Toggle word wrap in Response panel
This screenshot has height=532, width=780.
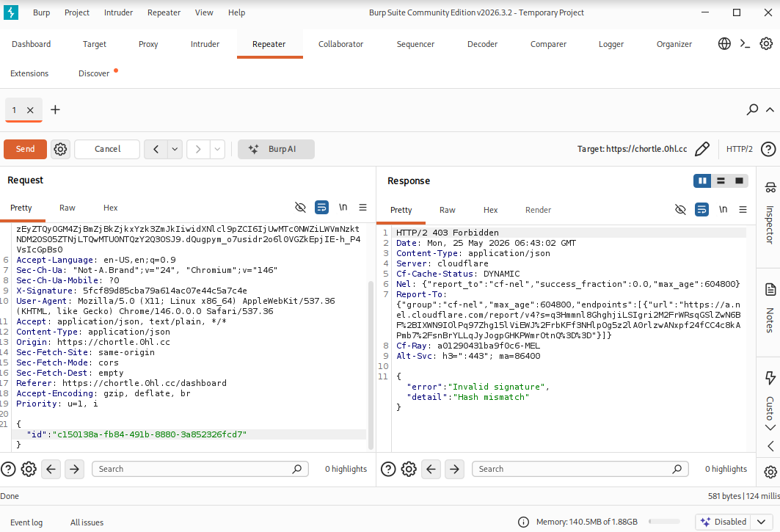[x=702, y=210]
